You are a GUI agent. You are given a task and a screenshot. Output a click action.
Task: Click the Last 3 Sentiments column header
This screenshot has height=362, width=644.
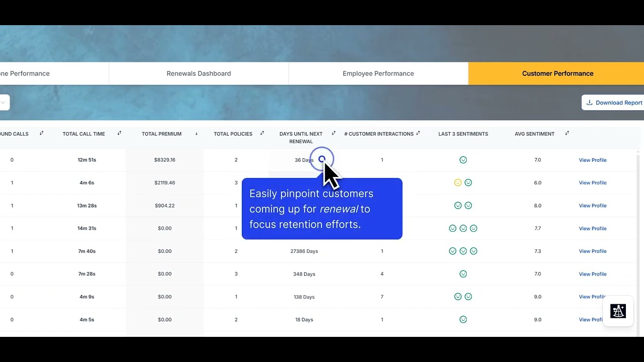(x=463, y=134)
